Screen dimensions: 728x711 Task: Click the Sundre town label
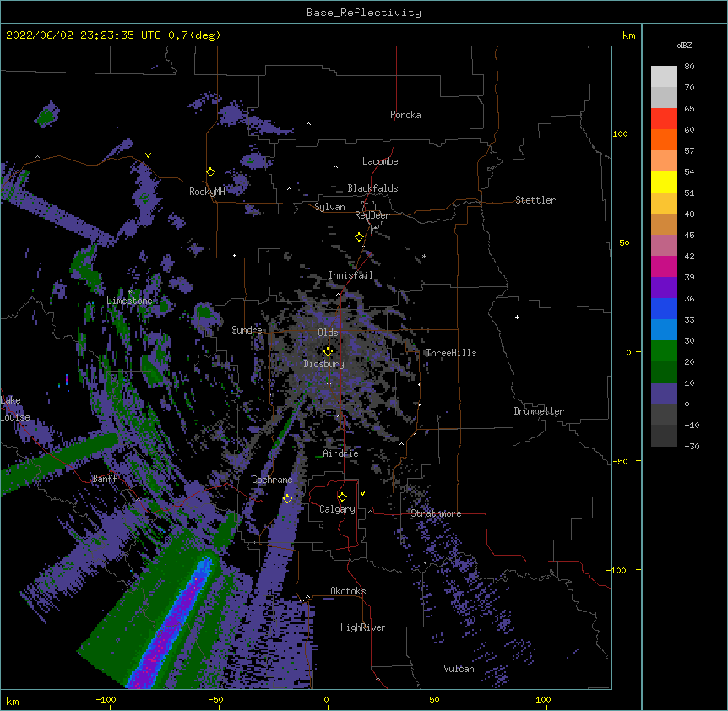click(x=247, y=330)
